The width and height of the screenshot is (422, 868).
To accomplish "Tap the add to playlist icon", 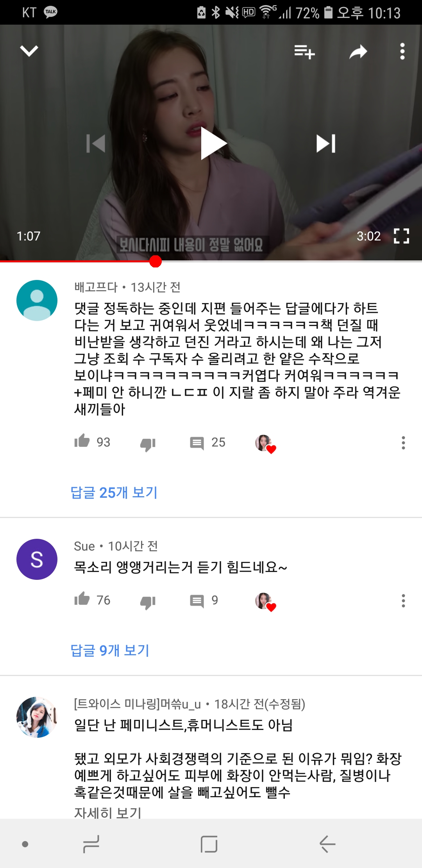I will pyautogui.click(x=304, y=52).
